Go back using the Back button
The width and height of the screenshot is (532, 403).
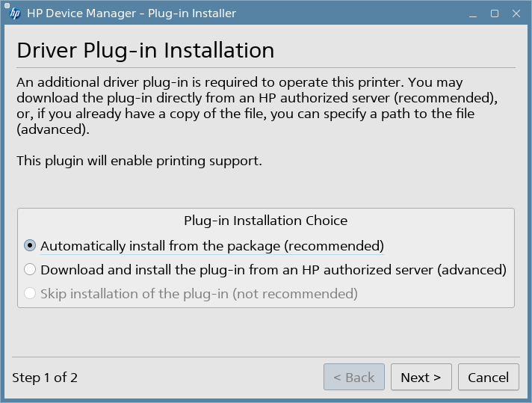coord(354,378)
